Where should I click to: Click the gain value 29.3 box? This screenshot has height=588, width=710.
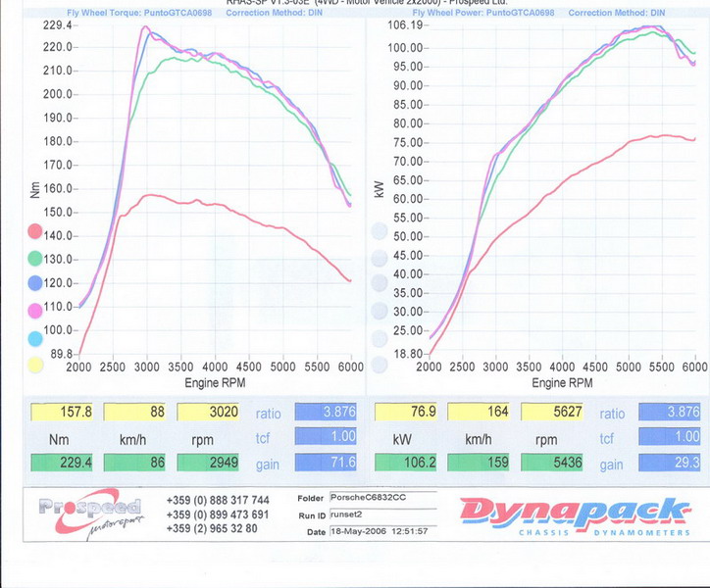671,462
